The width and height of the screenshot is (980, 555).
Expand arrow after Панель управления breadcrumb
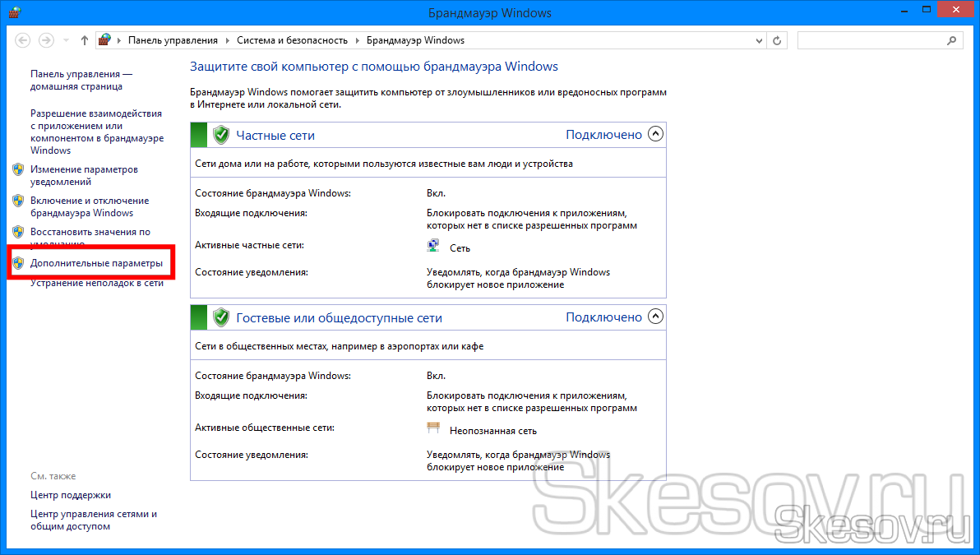[x=228, y=40]
